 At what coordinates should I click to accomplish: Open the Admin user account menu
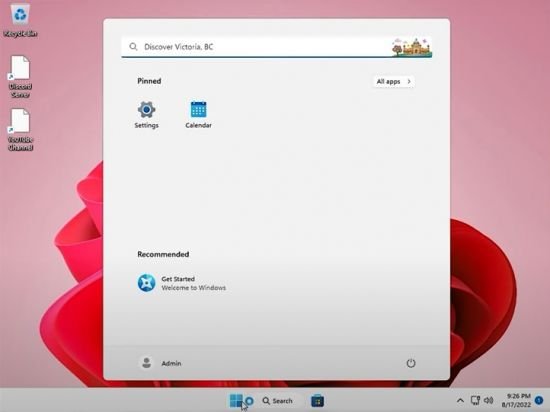160,363
